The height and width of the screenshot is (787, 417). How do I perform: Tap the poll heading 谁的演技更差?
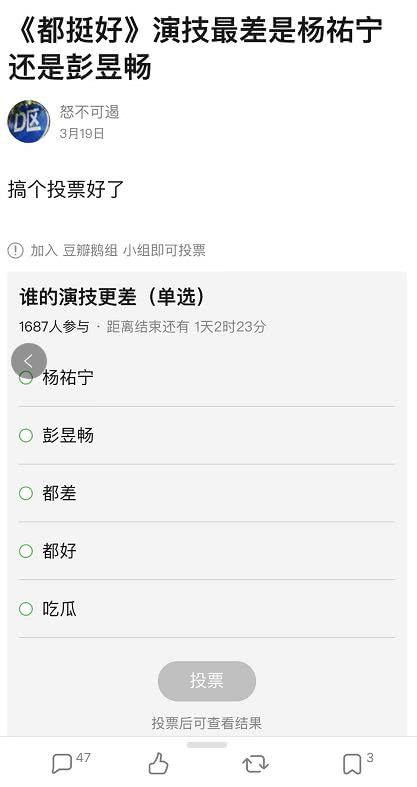tap(78, 297)
